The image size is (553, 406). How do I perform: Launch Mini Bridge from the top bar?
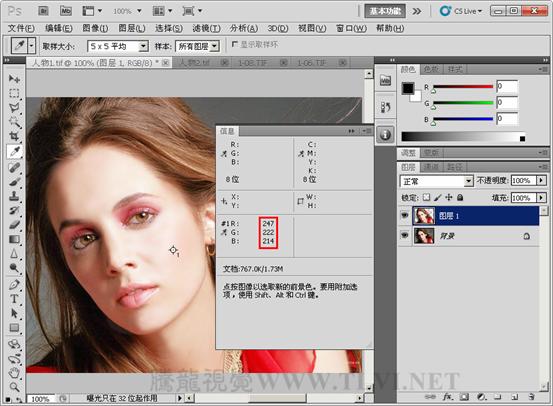point(66,11)
